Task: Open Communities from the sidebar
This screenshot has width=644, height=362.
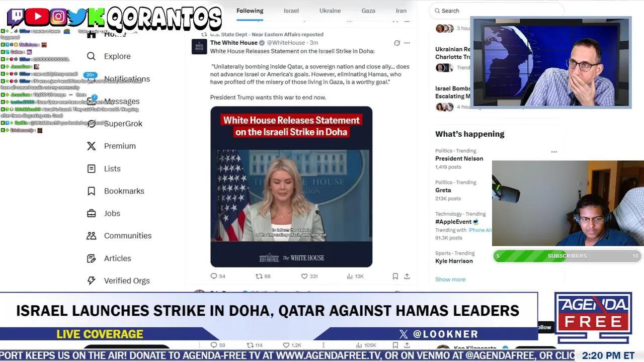Action: click(x=119, y=236)
